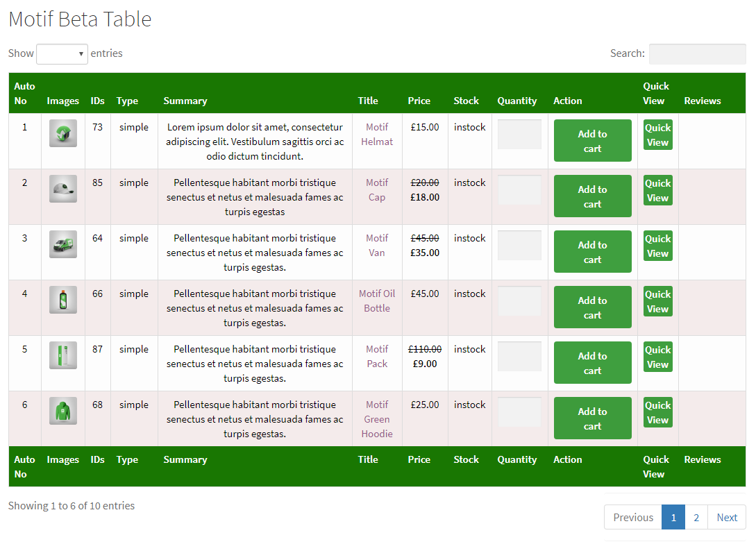Open Quick View for Motif Cap
This screenshot has width=756, height=551.
click(657, 190)
